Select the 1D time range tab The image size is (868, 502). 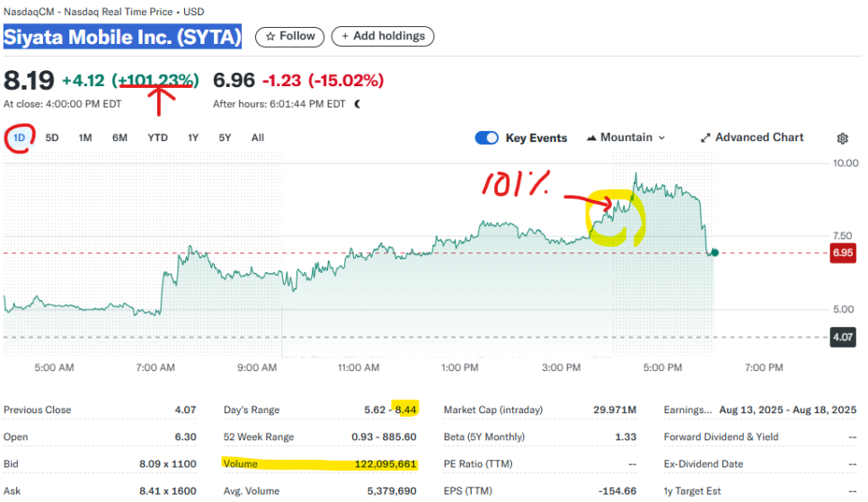click(x=20, y=137)
